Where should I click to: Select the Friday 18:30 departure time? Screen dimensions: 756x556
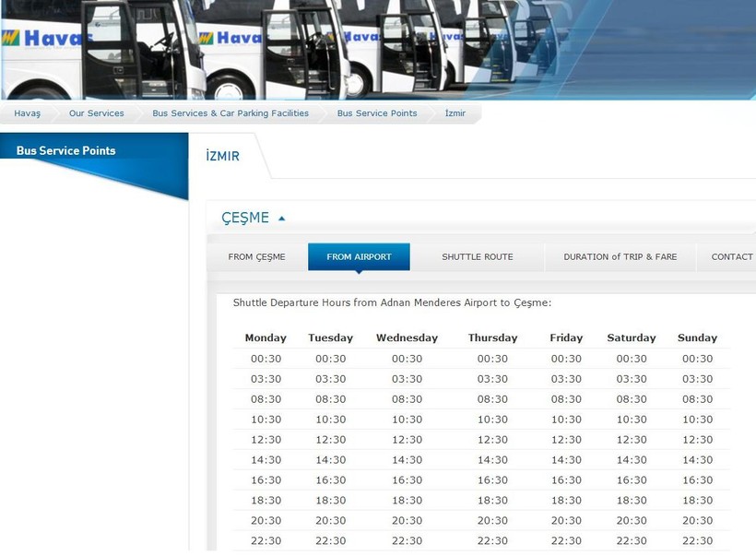pyautogui.click(x=566, y=501)
